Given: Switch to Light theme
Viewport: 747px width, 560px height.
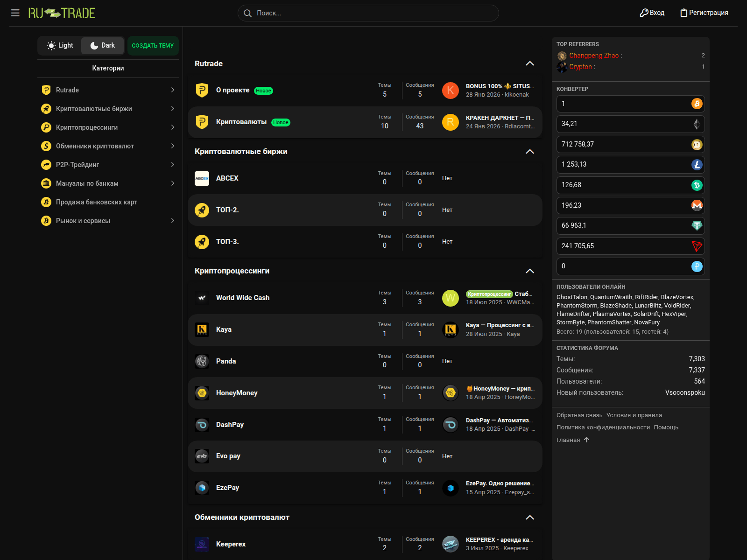Looking at the screenshot, I should tap(60, 45).
